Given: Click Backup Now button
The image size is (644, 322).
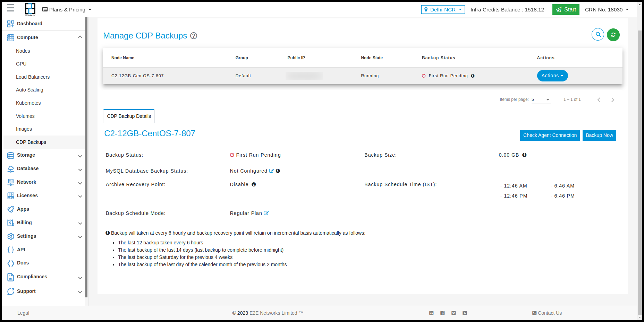Looking at the screenshot, I should point(599,135).
